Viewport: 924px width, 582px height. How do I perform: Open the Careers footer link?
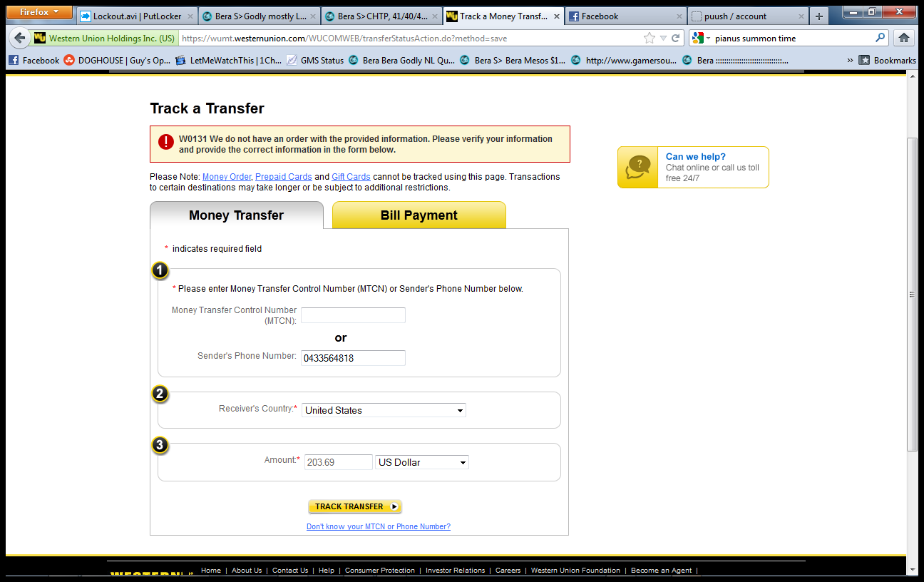point(508,571)
